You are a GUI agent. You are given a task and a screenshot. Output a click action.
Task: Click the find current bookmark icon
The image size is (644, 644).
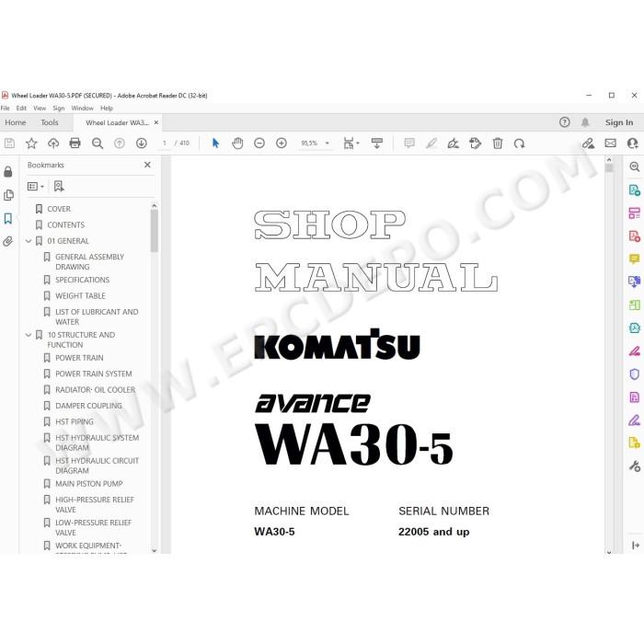(59, 187)
